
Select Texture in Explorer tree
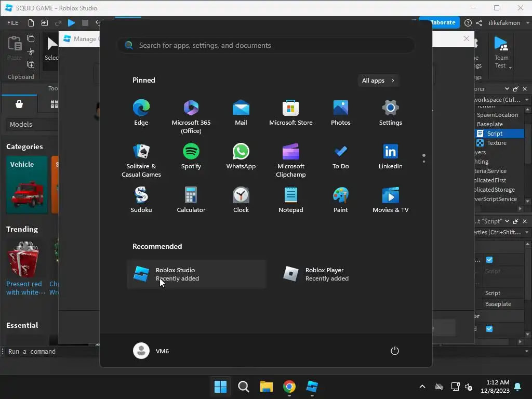(x=497, y=143)
